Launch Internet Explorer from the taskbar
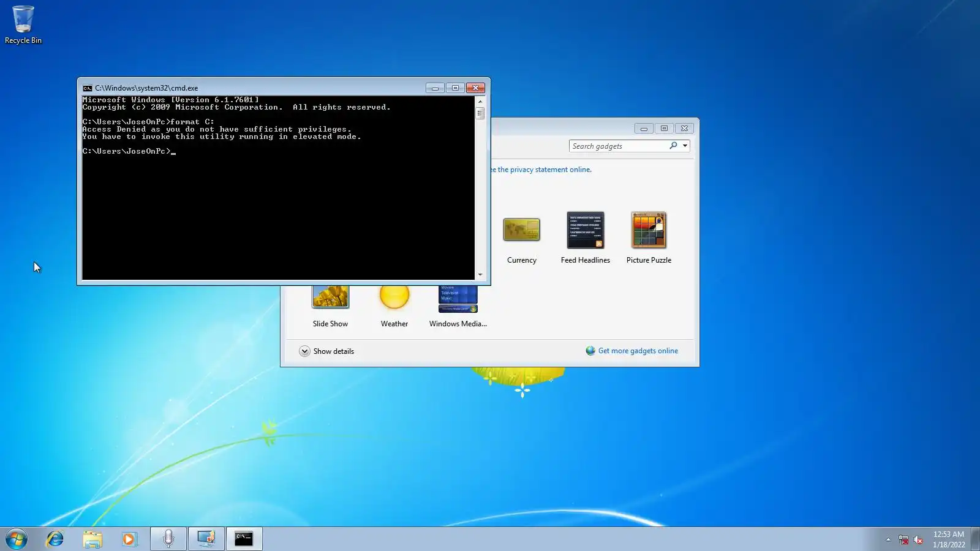 click(55, 539)
